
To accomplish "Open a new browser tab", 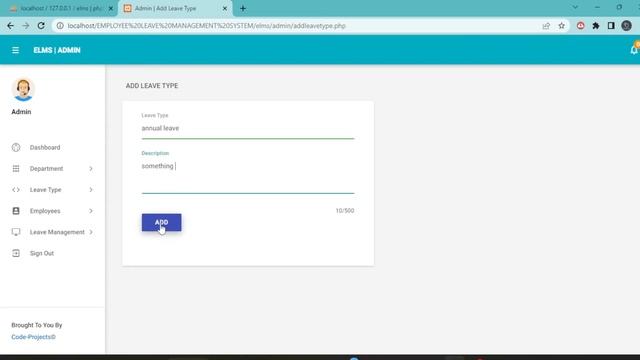I will [243, 8].
